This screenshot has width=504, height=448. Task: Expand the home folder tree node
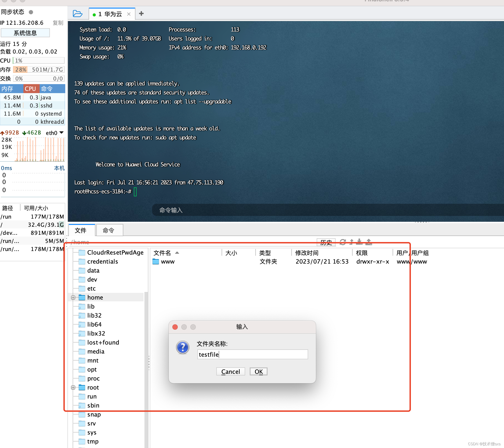click(x=73, y=298)
